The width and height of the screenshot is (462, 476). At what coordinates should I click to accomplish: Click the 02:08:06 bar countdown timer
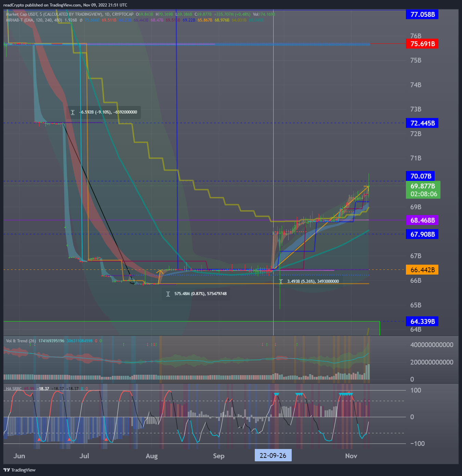(424, 194)
